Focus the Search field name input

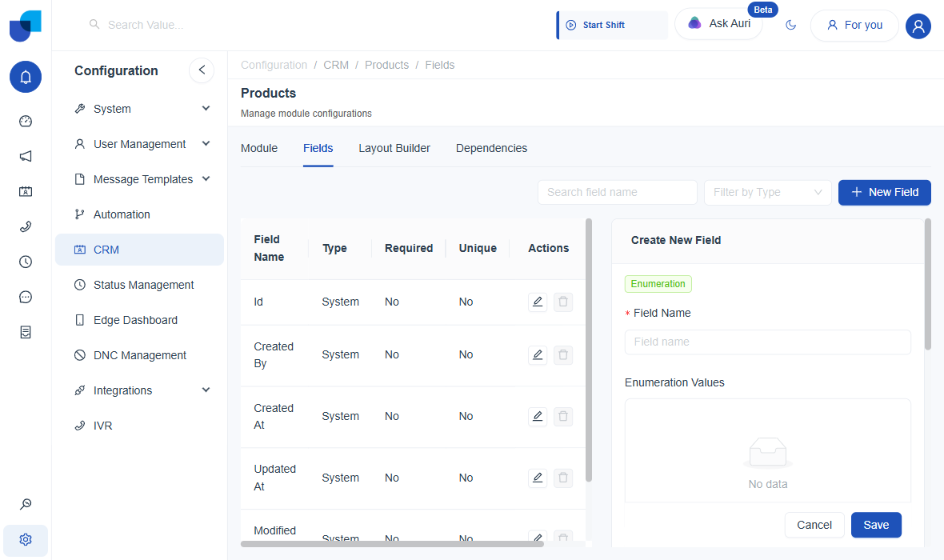pyautogui.click(x=617, y=192)
